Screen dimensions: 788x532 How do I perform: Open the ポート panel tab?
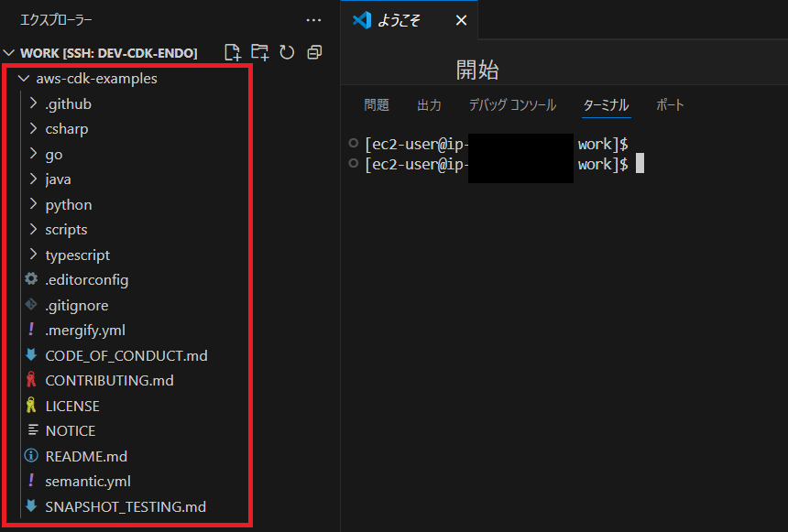670,105
